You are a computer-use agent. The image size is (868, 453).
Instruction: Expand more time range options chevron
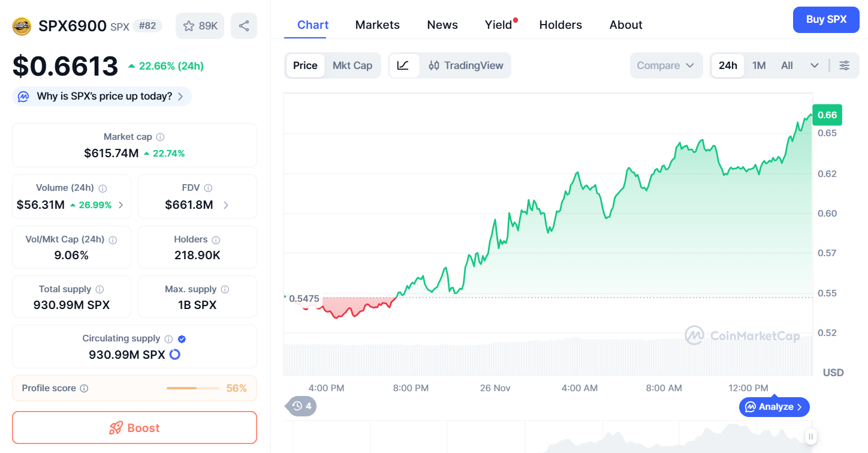pos(814,65)
